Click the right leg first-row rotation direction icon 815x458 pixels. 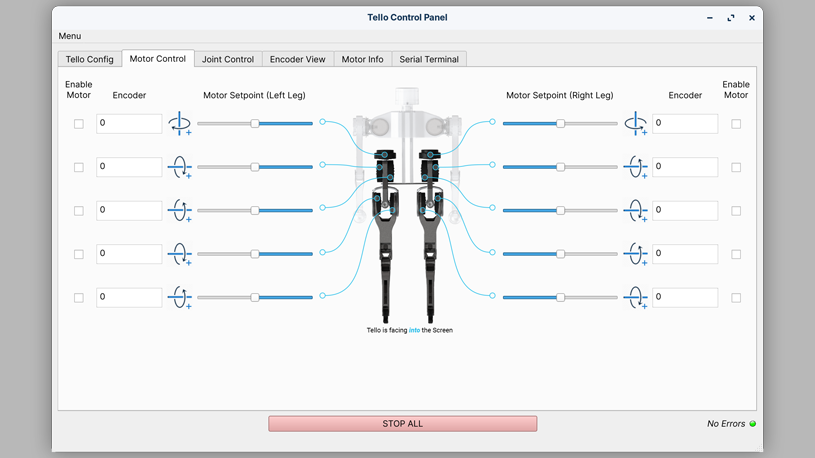(635, 124)
